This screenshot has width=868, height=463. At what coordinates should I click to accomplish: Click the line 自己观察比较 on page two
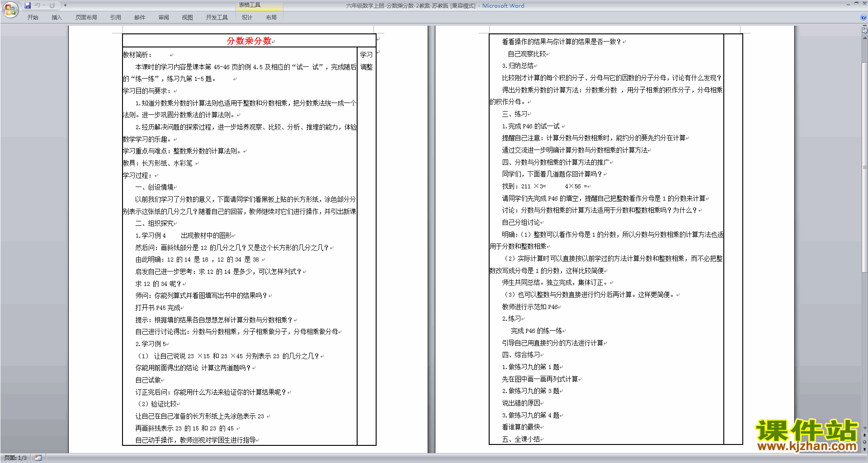click(x=527, y=54)
